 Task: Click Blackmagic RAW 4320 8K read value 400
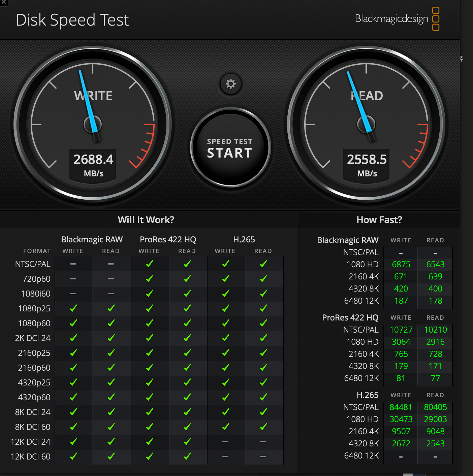pyautogui.click(x=435, y=289)
